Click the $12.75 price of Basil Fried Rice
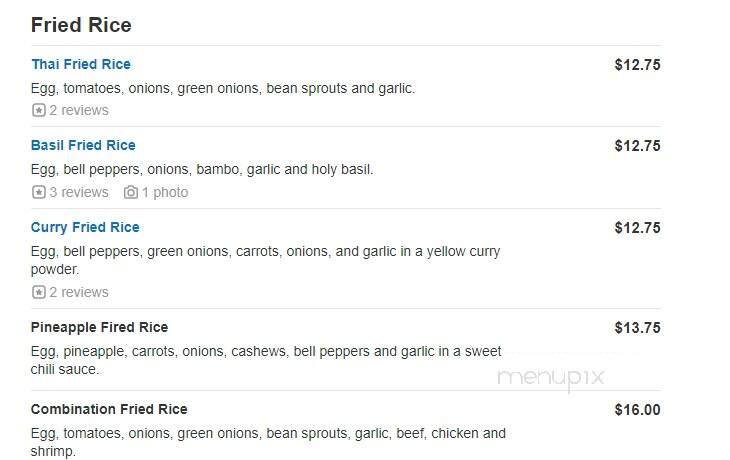This screenshot has width=730, height=460. [x=637, y=146]
